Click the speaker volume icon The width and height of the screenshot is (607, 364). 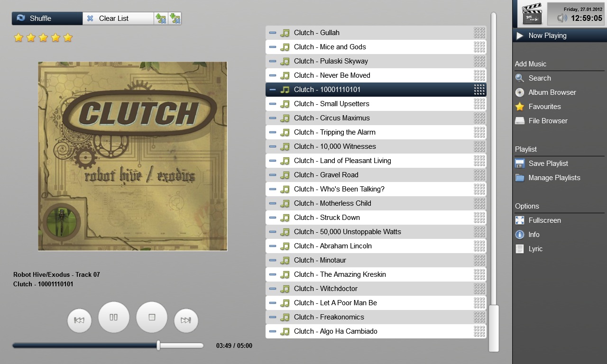(x=562, y=18)
